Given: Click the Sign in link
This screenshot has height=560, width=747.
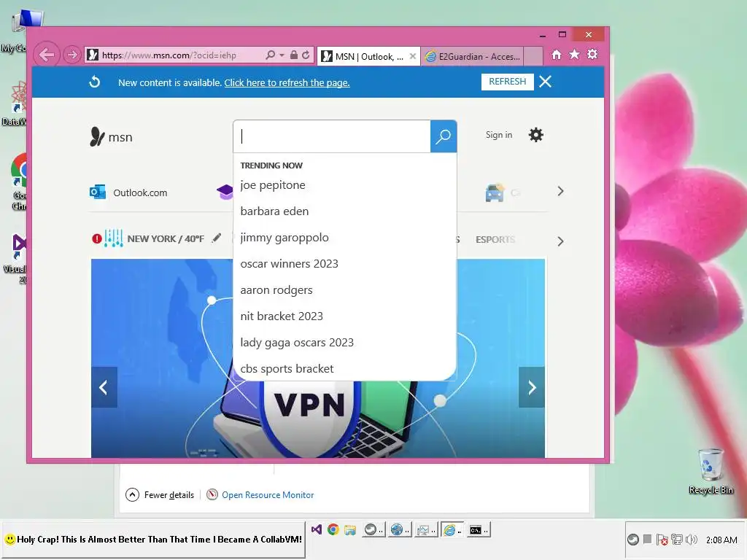Looking at the screenshot, I should click(x=499, y=135).
